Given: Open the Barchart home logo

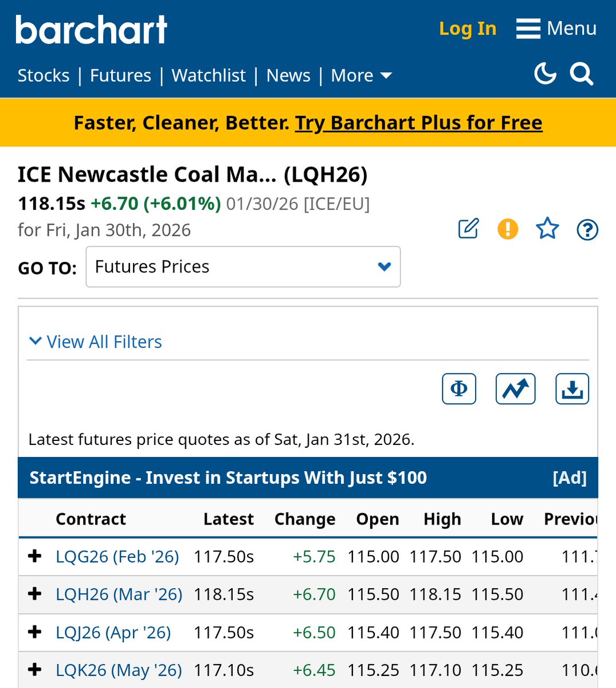Looking at the screenshot, I should [x=91, y=30].
